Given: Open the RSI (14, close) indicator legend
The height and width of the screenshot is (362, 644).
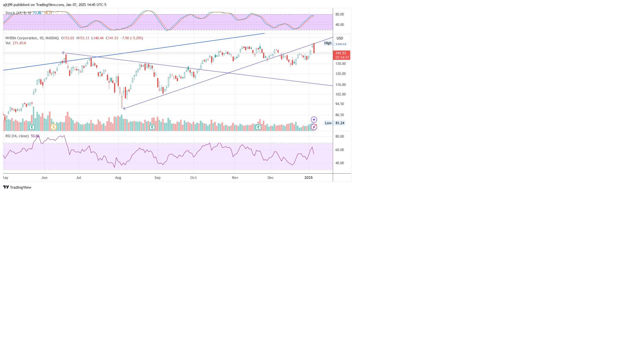Looking at the screenshot, I should [x=17, y=136].
